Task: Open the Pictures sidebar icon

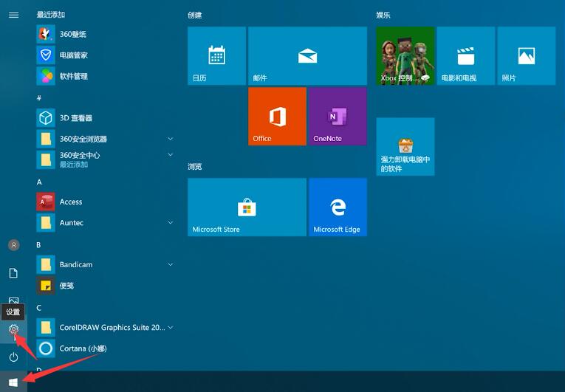Action: pyautogui.click(x=14, y=300)
